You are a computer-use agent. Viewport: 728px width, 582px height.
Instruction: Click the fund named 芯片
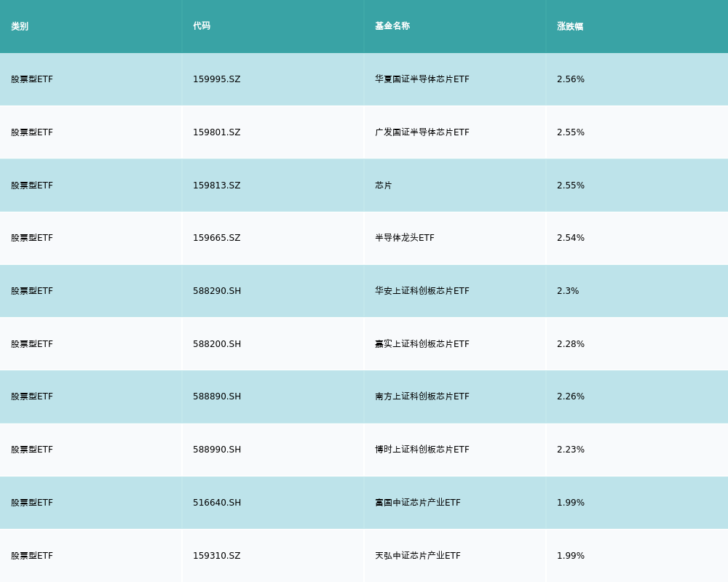(384, 186)
